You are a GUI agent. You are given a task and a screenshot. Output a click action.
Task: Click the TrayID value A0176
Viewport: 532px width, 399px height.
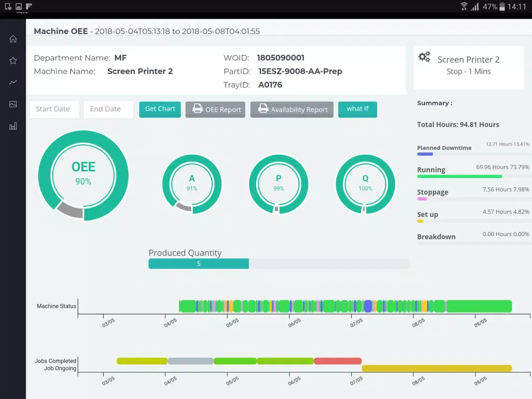[x=270, y=85]
